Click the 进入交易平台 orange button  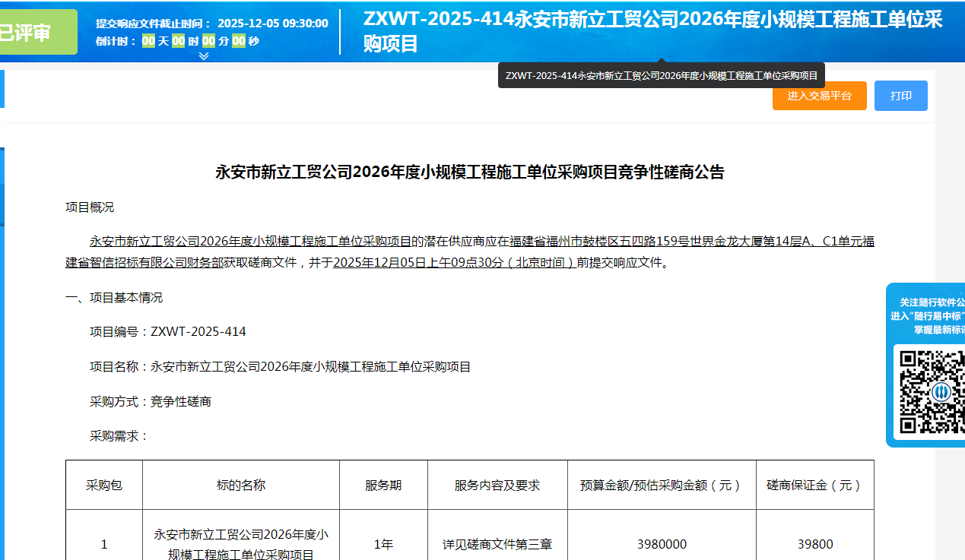(x=819, y=96)
